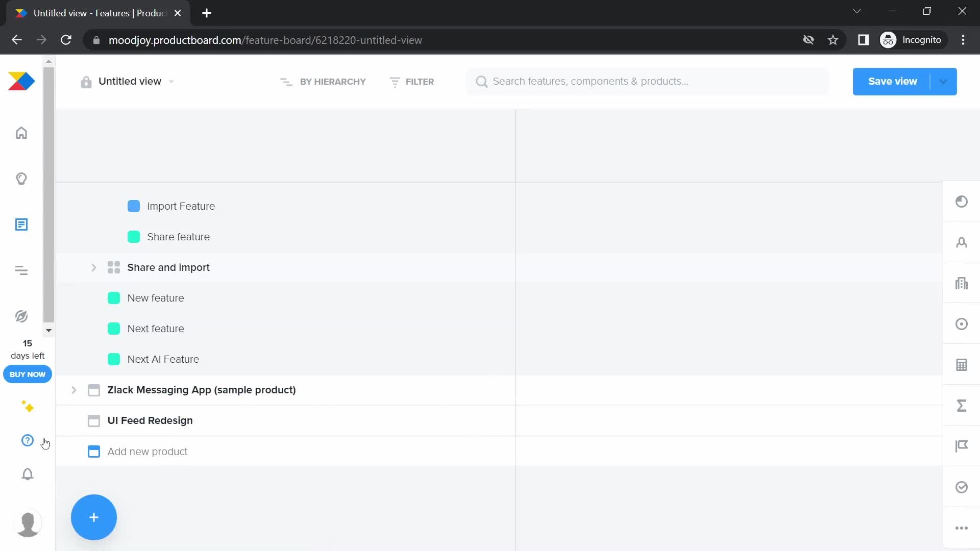
Task: Click the FILTER toggle button
Action: point(412,82)
